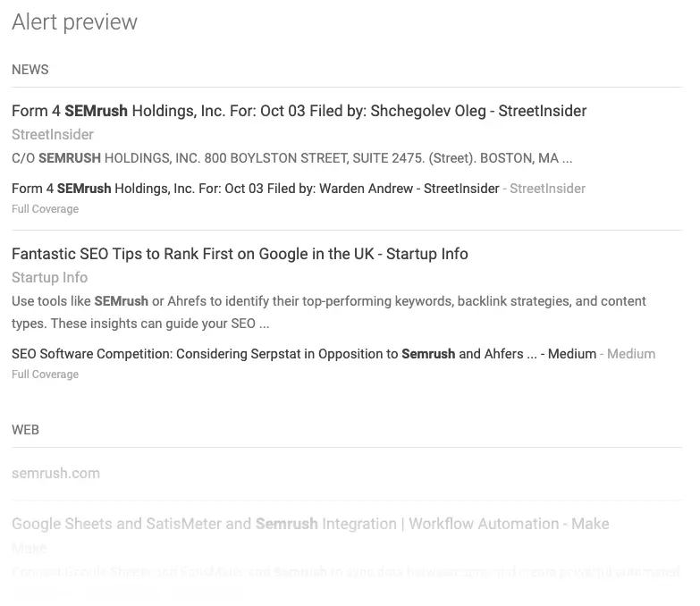Visit the semrush.com web result
The image size is (700, 606).
(55, 473)
